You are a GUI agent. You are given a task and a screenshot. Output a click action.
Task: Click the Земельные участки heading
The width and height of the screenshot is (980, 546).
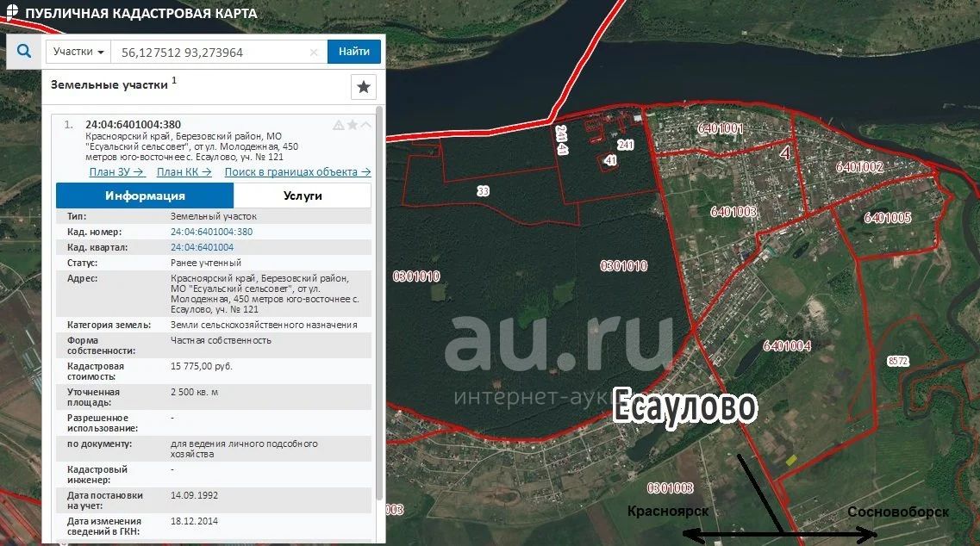109,85
